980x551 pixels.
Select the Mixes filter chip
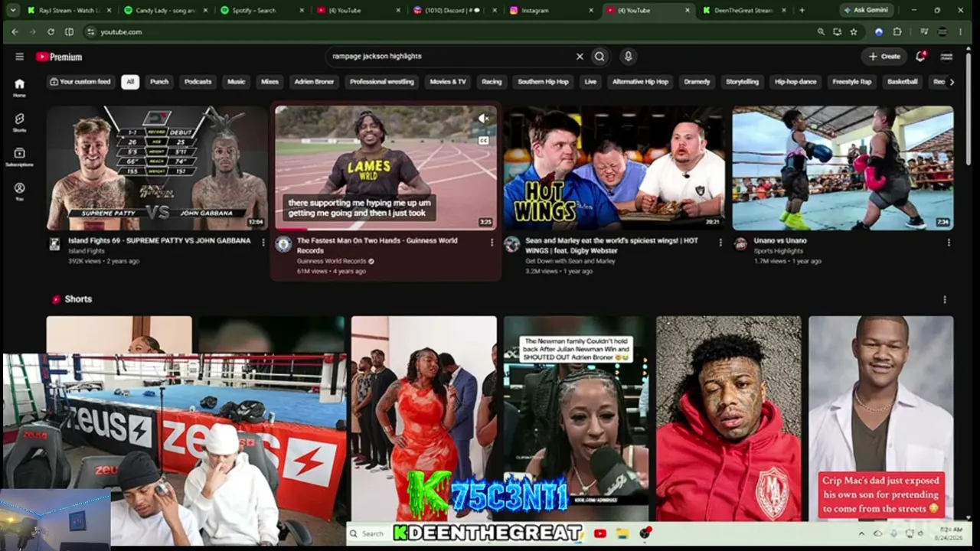point(269,82)
